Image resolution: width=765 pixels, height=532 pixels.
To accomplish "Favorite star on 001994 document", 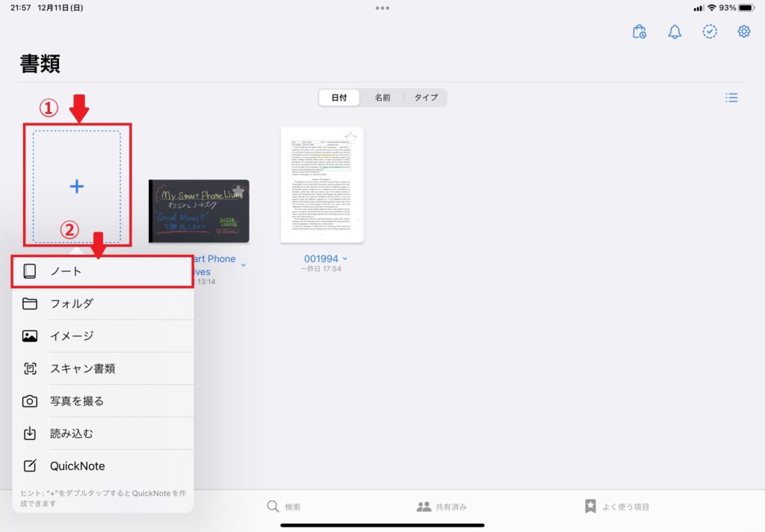I will click(351, 137).
